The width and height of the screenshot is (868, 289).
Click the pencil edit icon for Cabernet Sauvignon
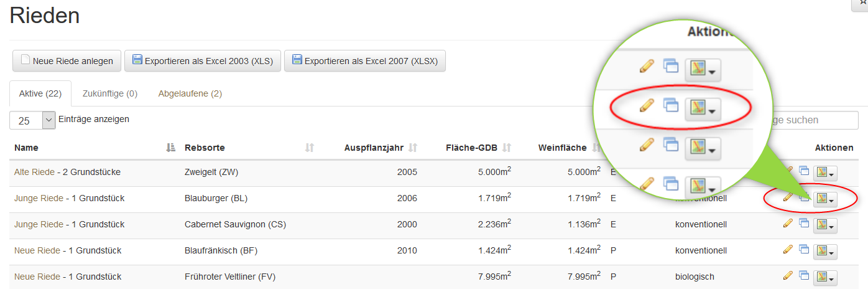coord(788,223)
